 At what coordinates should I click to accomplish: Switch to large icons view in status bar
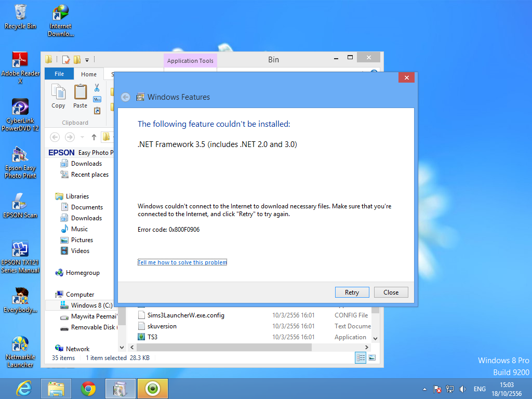tap(372, 357)
